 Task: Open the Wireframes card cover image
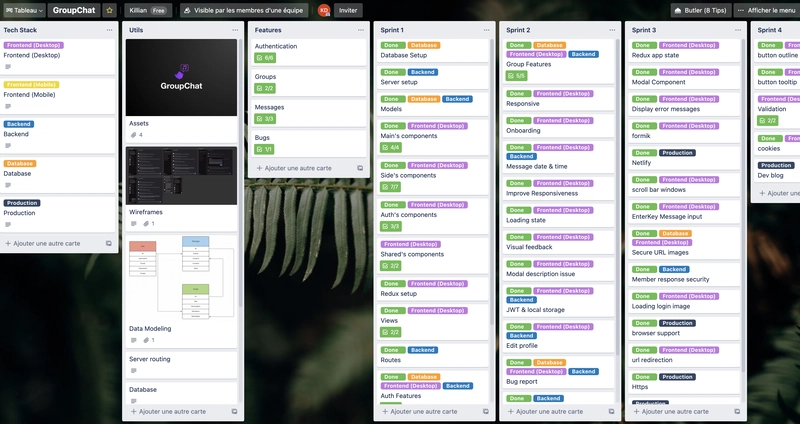(x=181, y=176)
